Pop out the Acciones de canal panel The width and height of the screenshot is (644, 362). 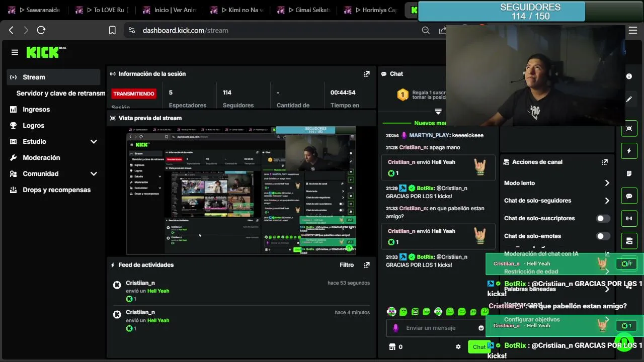605,162
